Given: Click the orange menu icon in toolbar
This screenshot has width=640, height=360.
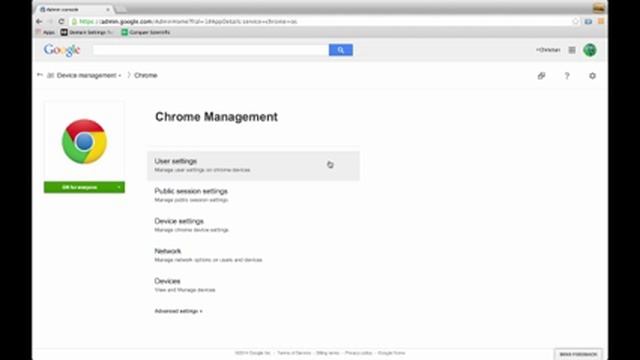Looking at the screenshot, I should point(601,21).
